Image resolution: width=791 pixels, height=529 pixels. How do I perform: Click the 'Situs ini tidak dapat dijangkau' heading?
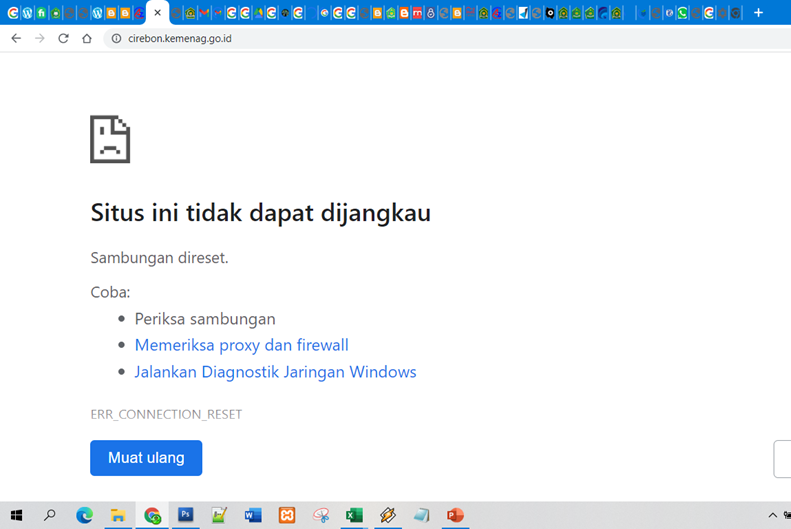(260, 212)
